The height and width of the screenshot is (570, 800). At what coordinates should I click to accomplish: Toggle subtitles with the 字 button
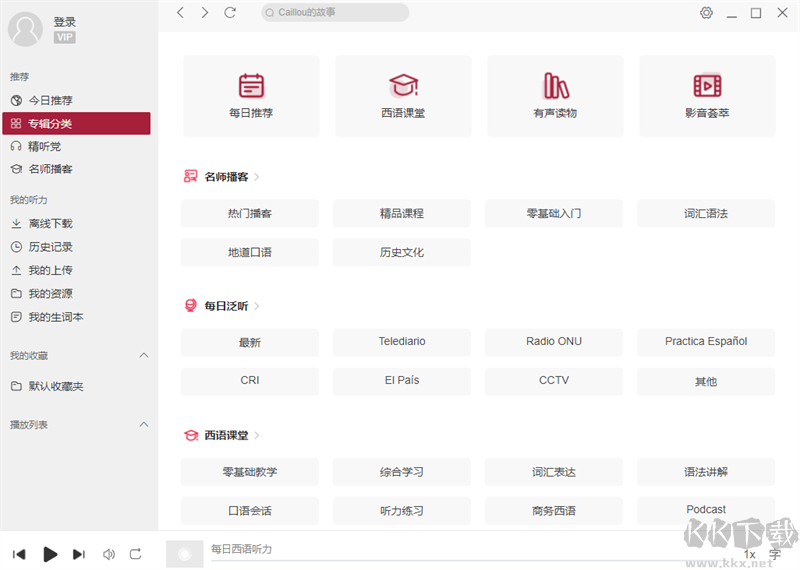point(775,554)
